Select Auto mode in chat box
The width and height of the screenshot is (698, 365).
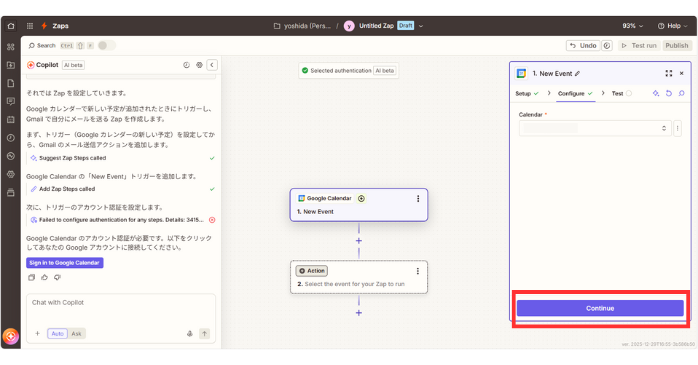[x=57, y=333]
